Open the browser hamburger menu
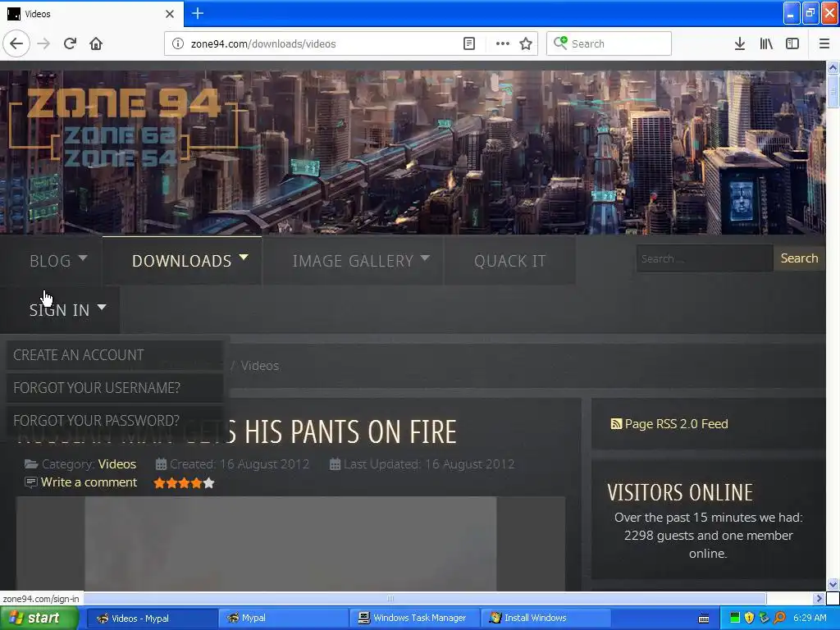This screenshot has height=630, width=840. (824, 44)
